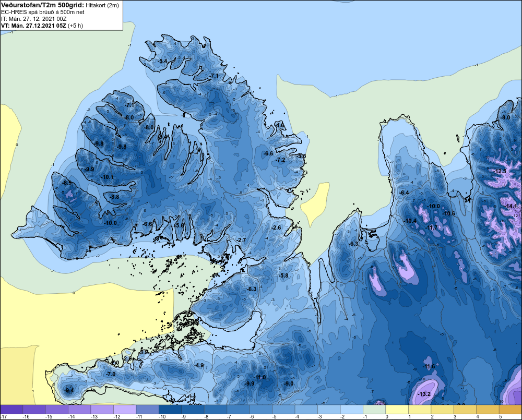The image size is (522, 420).
Task: Click the light green legend swatch between -1 and 0
Action: coord(374,410)
